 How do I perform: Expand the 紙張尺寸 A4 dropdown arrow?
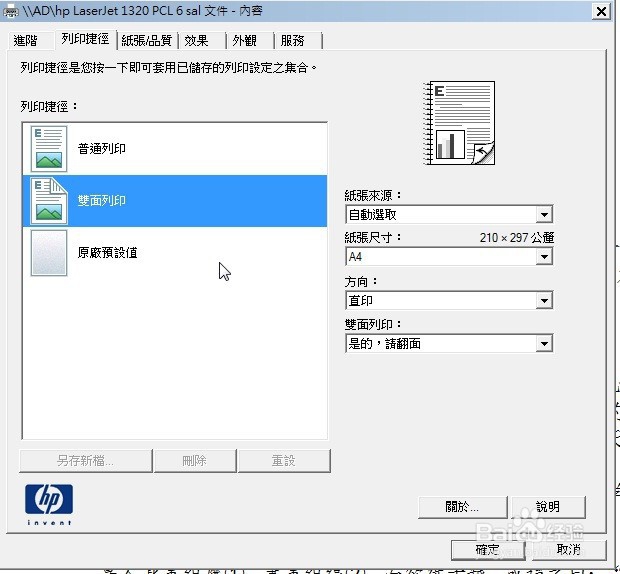[544, 257]
